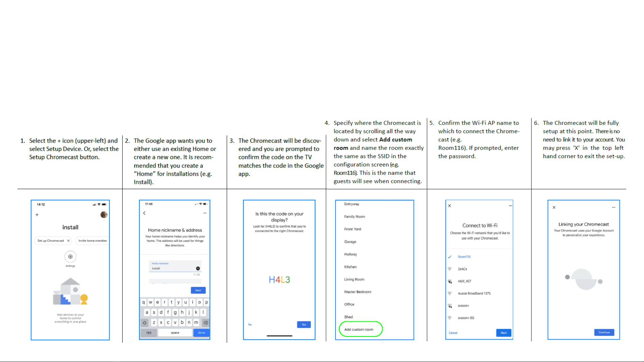
Task: Tap Yes to confirm the H4L3 code
Action: point(304,324)
